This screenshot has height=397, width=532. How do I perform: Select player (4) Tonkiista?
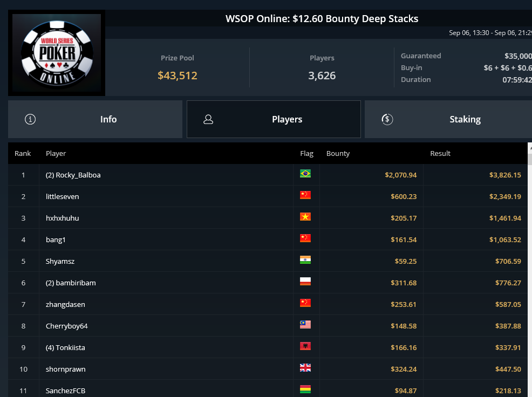(x=65, y=347)
